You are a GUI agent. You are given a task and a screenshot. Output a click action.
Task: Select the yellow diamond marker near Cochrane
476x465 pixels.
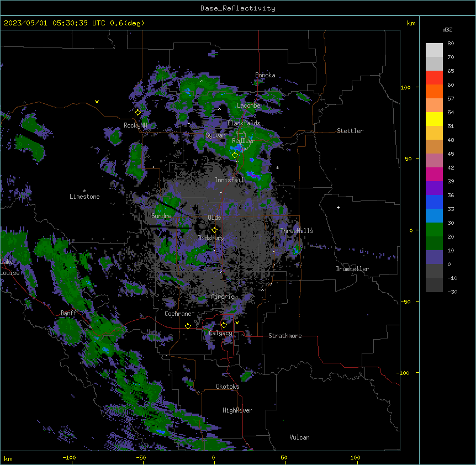(188, 326)
